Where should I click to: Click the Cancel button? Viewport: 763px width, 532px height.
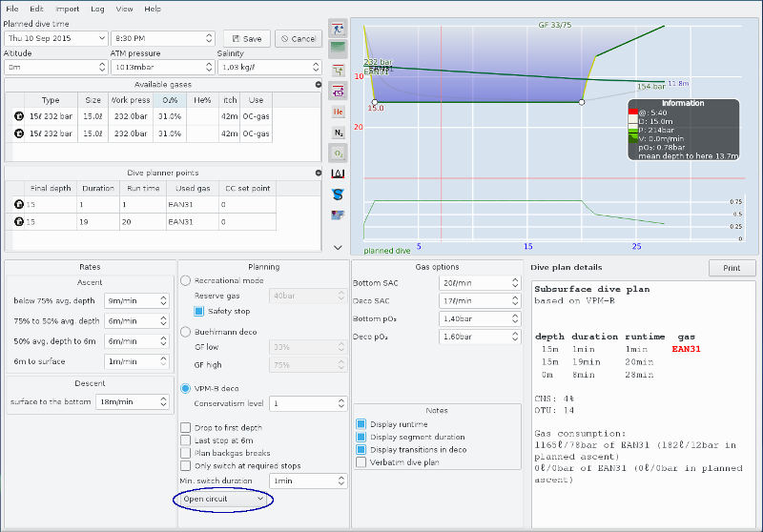coord(299,38)
